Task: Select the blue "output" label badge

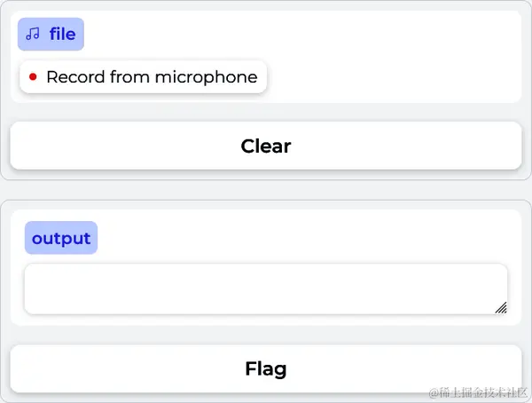Action: [x=60, y=238]
